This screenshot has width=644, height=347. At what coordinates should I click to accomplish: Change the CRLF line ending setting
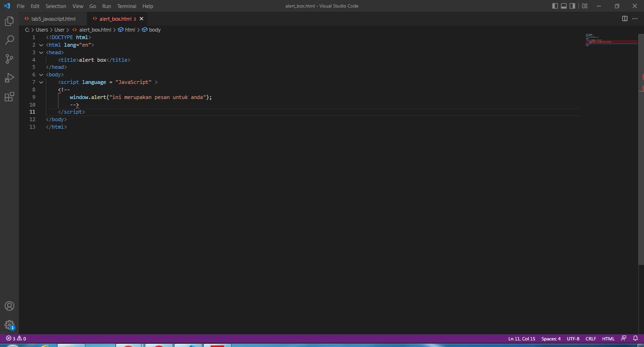click(x=591, y=338)
